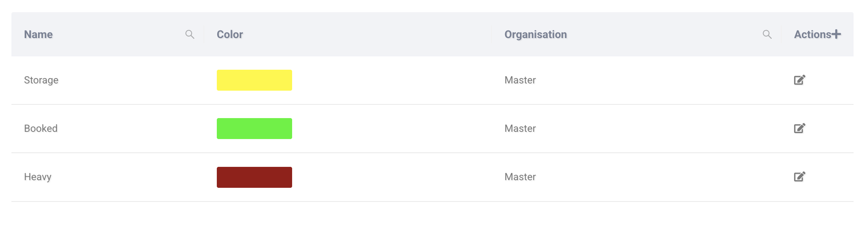Select the dark red color swatch for Heavy

[254, 177]
